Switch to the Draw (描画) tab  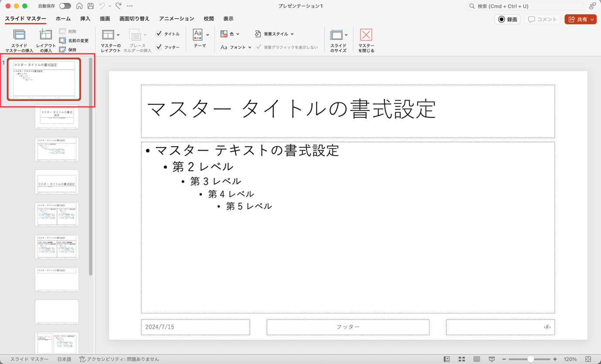[105, 19]
